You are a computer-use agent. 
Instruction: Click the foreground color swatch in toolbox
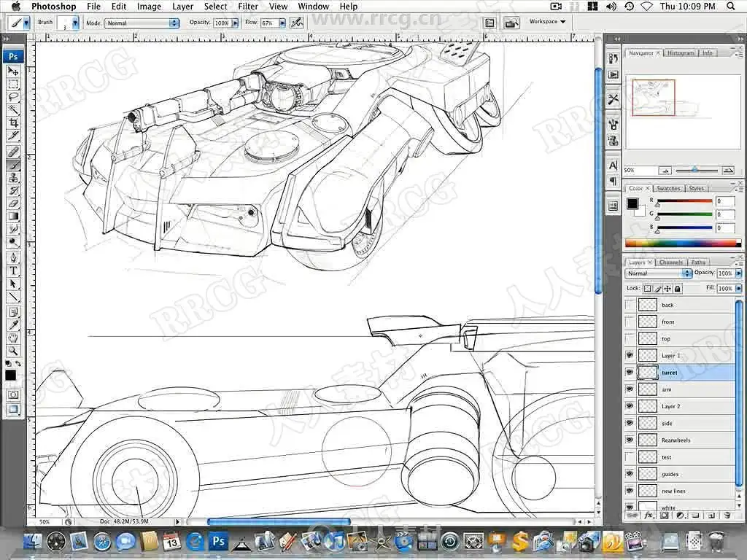point(10,375)
